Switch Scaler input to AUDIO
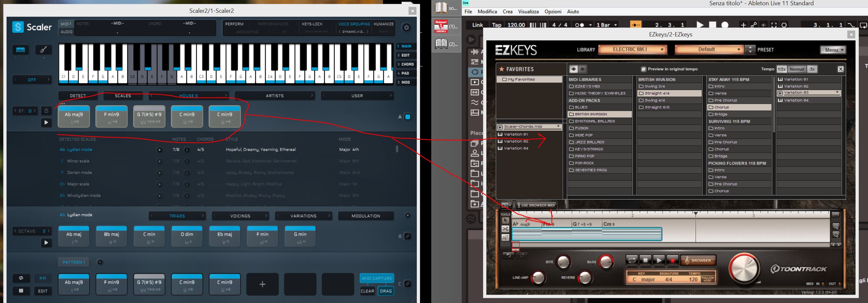Viewport: 868px width, 303px height. [x=66, y=32]
